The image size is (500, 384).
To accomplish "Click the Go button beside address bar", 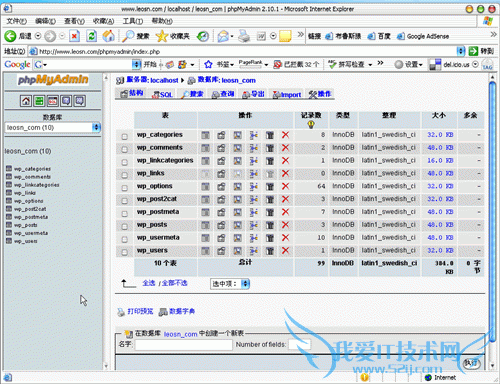I will click(480, 51).
